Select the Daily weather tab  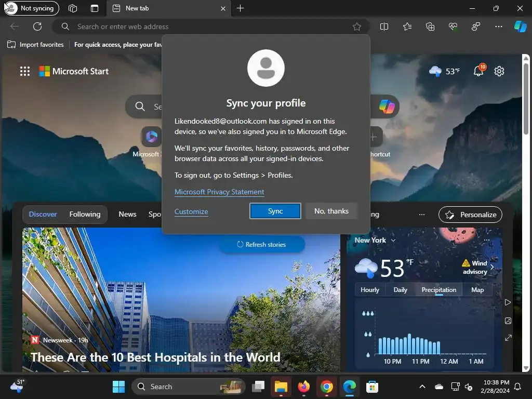coord(401,290)
